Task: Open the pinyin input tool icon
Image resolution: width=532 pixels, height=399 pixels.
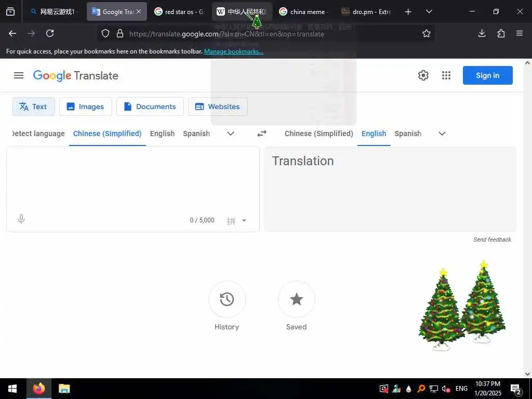Action: click(x=231, y=221)
